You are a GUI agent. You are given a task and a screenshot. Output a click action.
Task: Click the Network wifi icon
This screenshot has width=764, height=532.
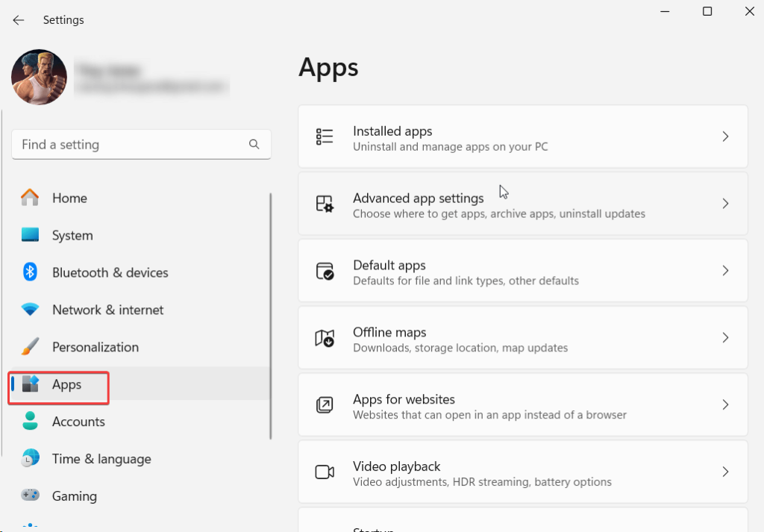point(30,310)
